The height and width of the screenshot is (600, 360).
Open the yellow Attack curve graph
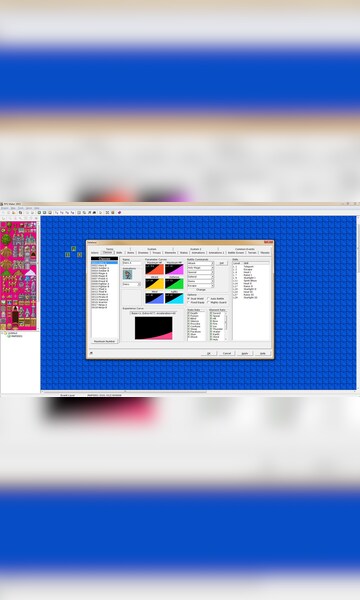click(154, 284)
